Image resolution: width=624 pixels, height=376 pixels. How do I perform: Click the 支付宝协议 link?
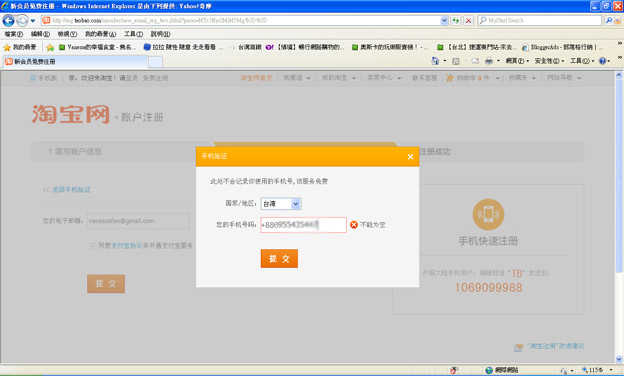(126, 246)
